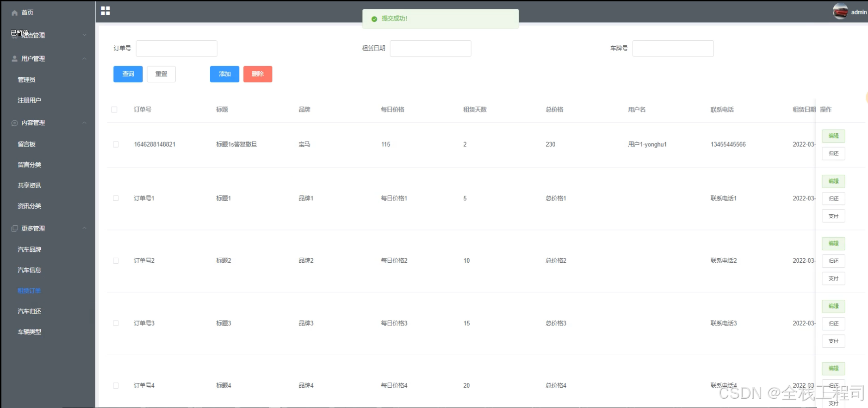Viewport: 868px width, 408px height.
Task: Click 支付 for 订单号2 row
Action: click(x=833, y=278)
